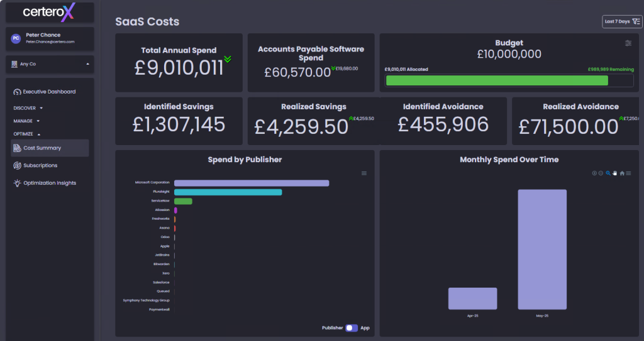Viewport: 644px width, 341px height.
Task: Click the Executive Dashboard gauge icon
Action: point(17,92)
